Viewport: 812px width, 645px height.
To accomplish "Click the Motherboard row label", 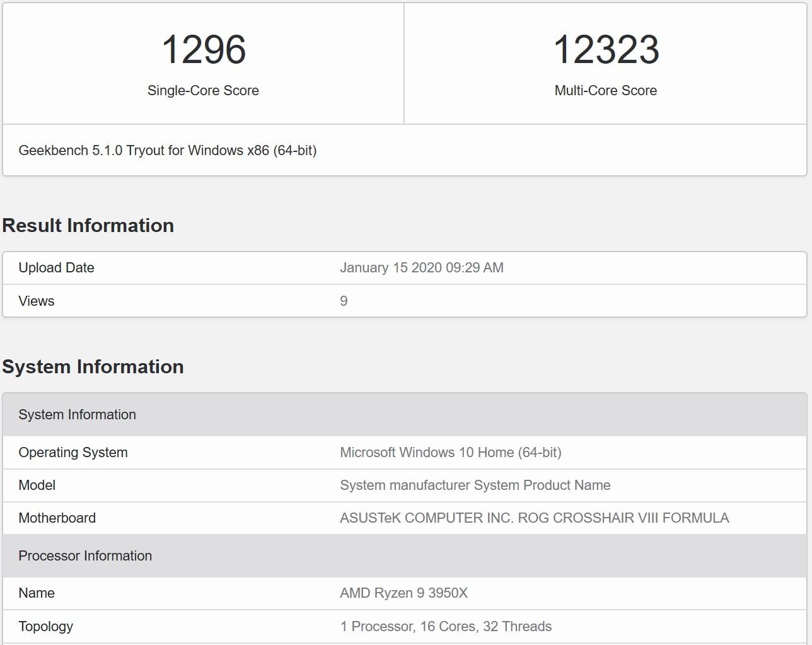I will (x=57, y=518).
